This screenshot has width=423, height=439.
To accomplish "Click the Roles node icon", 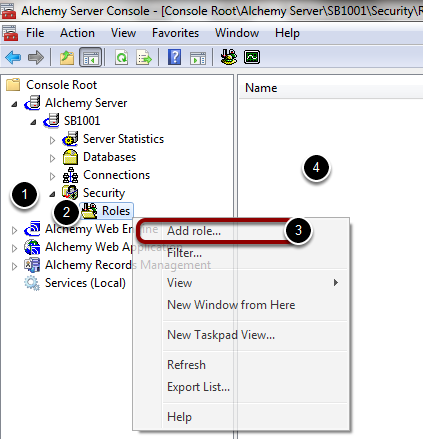I will [89, 211].
